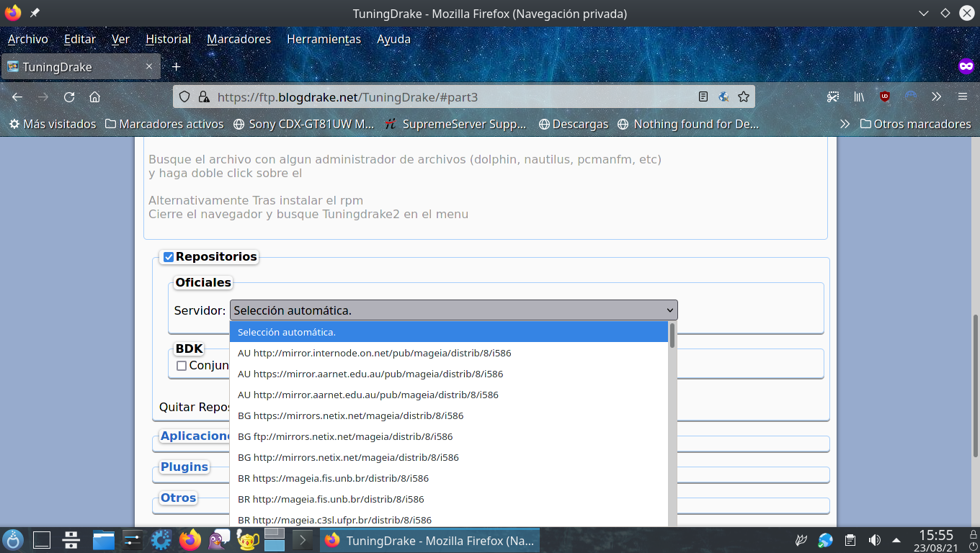This screenshot has height=553, width=980.
Task: Select BR https://mageia.fis.unb.br mirror
Action: coord(449,478)
